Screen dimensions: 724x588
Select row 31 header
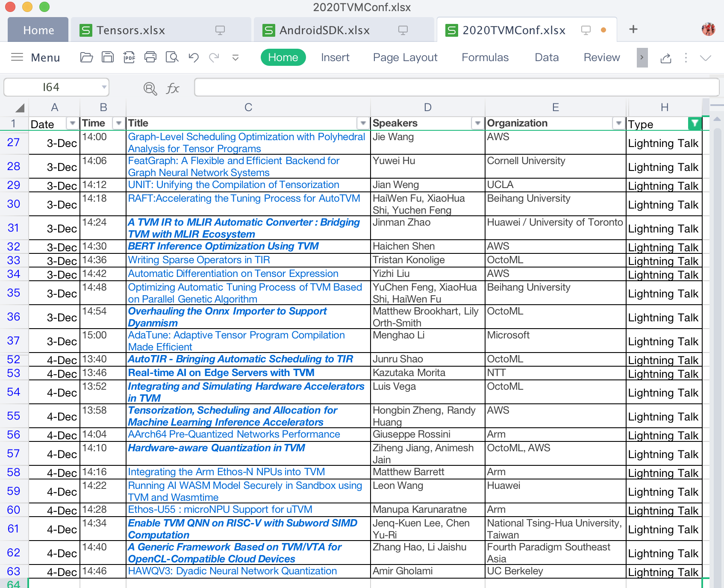(14, 228)
